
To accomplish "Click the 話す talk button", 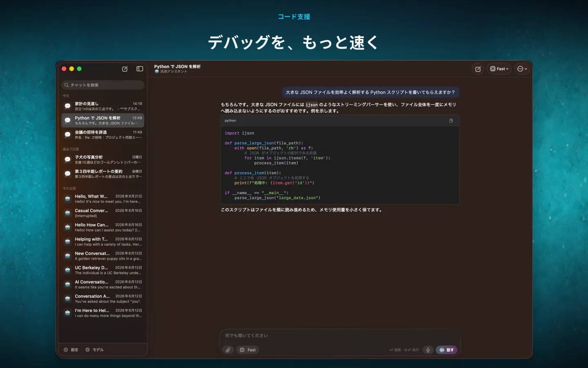I will tap(447, 350).
